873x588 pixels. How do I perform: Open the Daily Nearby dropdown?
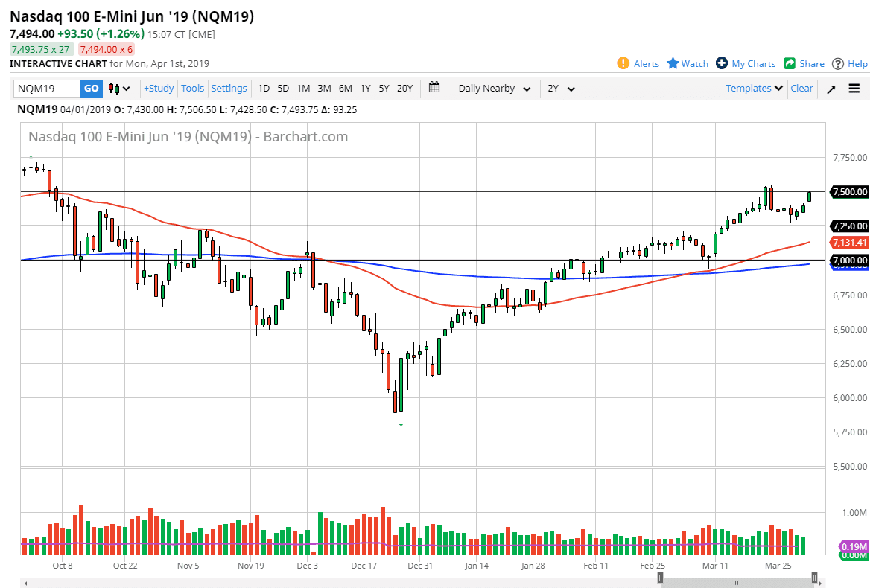click(493, 88)
